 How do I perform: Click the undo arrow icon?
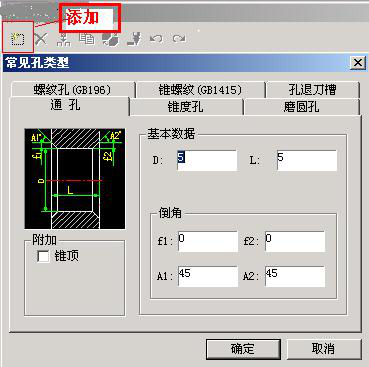[x=156, y=39]
